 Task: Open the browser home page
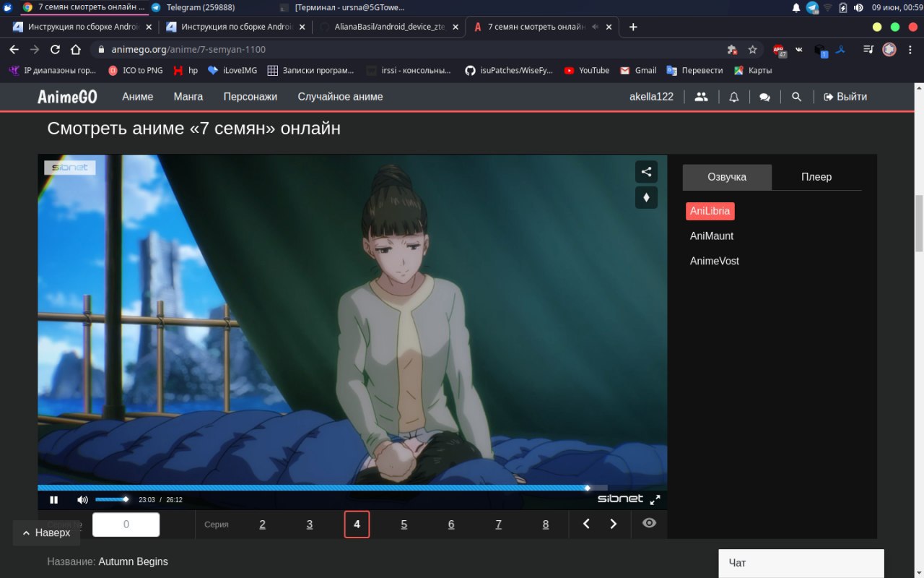click(x=76, y=50)
